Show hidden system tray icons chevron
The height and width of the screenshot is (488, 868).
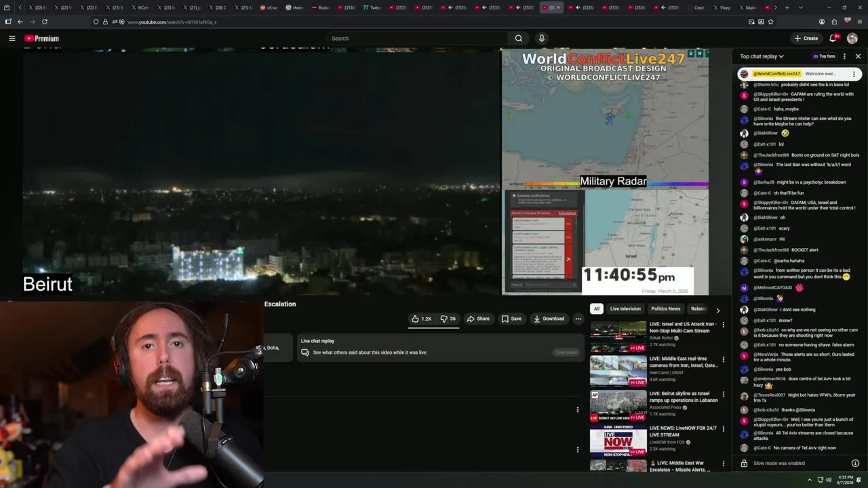809,480
